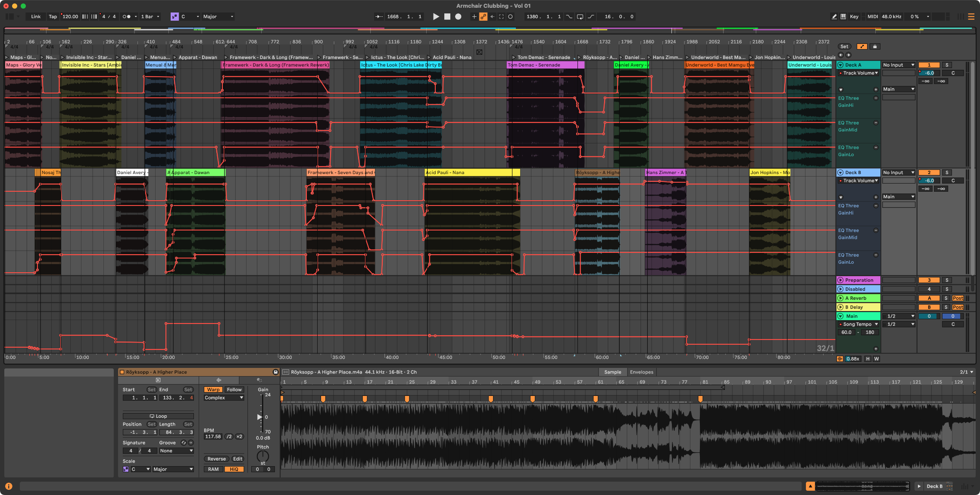This screenshot has height=495, width=980.
Task: Toggle HiQ for the clip
Action: [x=234, y=469]
